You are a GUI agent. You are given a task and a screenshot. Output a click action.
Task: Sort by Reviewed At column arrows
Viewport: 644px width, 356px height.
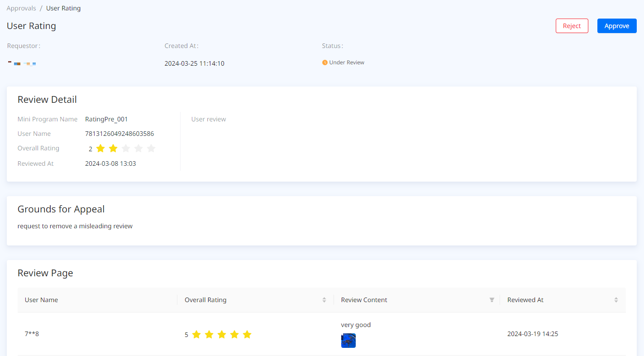coord(616,300)
